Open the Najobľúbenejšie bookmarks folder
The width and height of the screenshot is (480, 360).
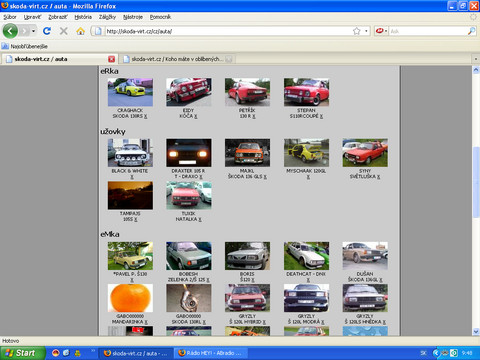click(x=25, y=46)
